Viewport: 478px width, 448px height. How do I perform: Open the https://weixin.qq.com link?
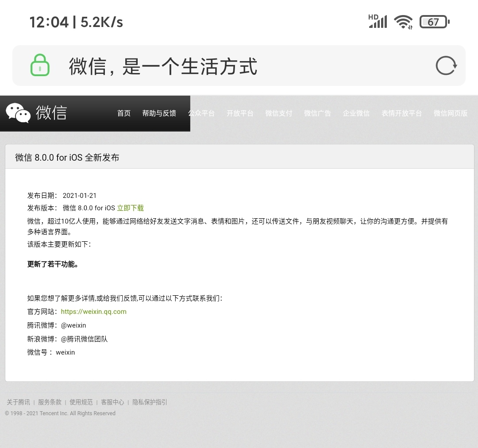(x=93, y=312)
